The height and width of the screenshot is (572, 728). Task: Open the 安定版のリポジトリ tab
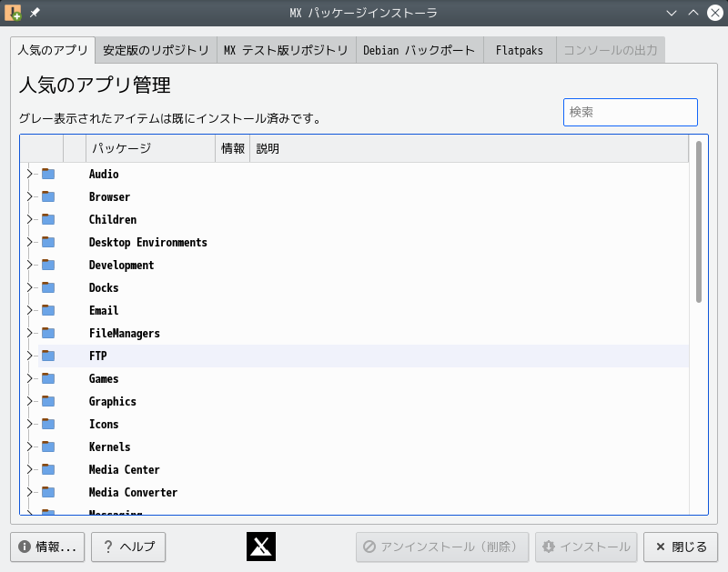[156, 50]
